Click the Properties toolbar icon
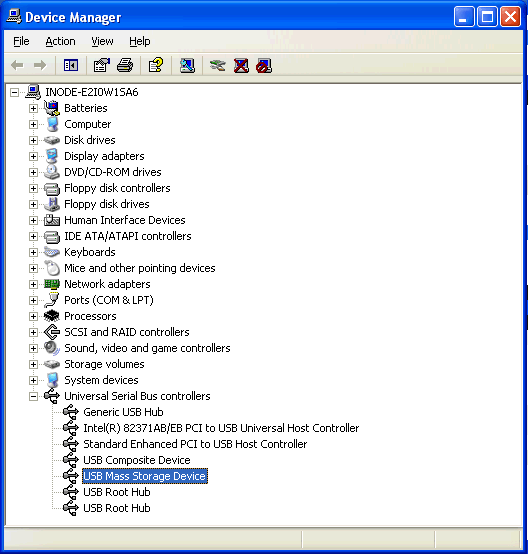Image resolution: width=528 pixels, height=554 pixels. (x=101, y=65)
